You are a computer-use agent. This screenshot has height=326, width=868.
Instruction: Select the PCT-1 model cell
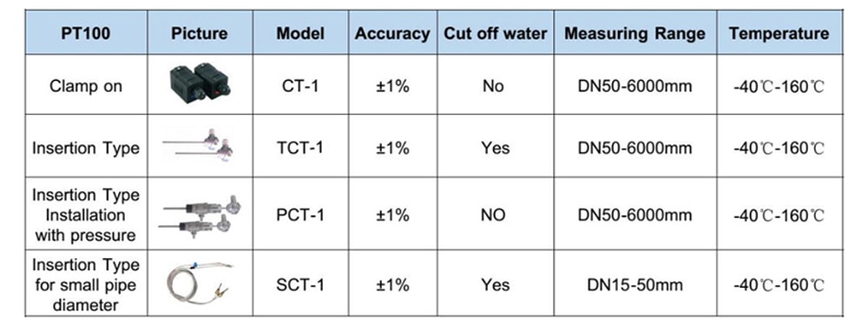pos(300,215)
